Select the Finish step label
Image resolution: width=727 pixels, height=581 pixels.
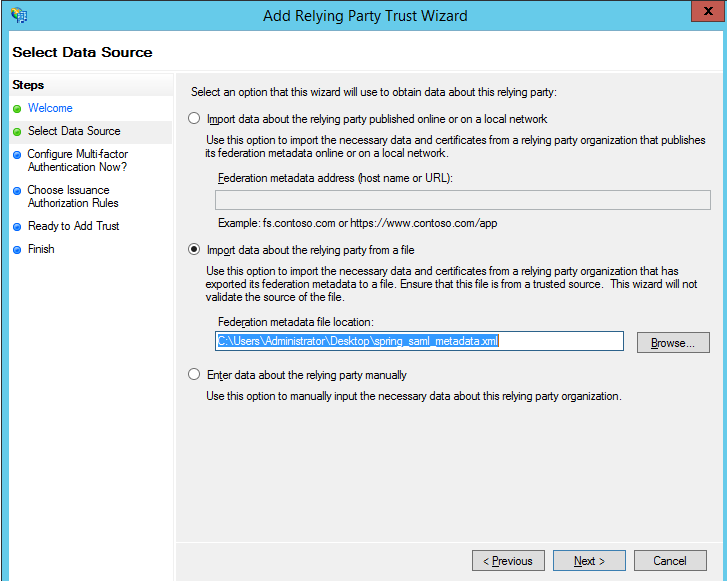coord(41,249)
